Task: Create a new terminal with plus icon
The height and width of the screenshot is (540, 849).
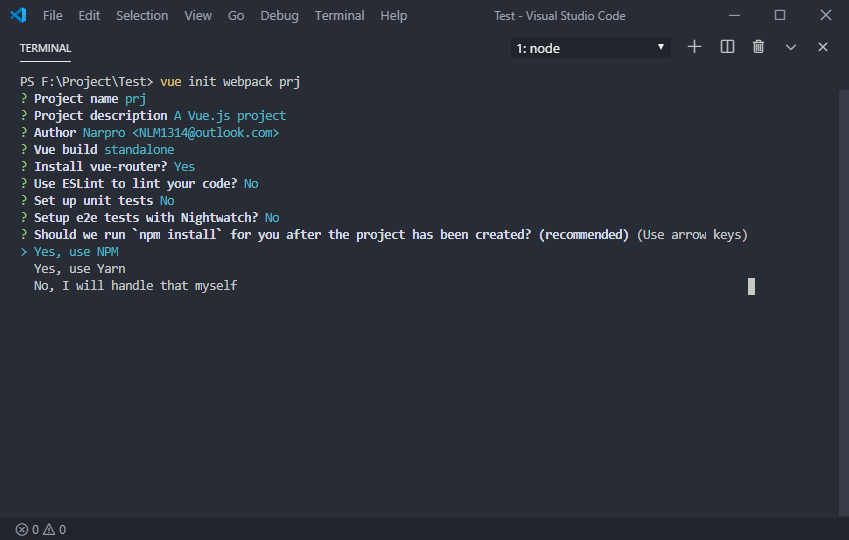Action: 694,47
